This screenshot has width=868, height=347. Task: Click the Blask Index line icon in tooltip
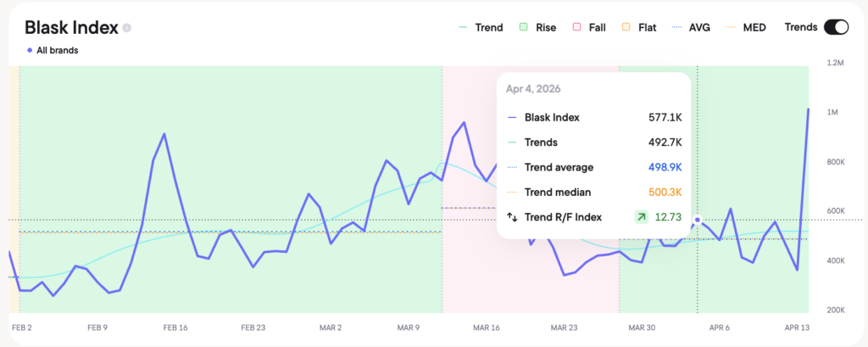(511, 118)
